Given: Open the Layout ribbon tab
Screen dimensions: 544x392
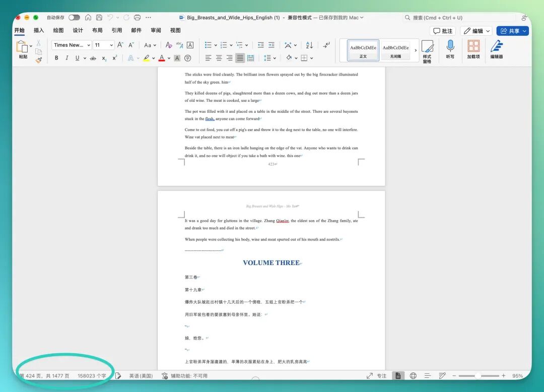Looking at the screenshot, I should click(x=97, y=31).
